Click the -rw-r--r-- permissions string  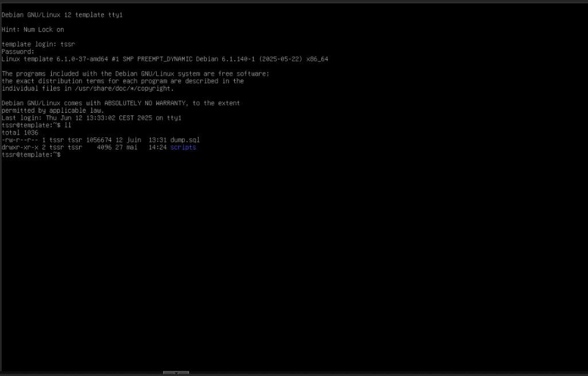point(18,140)
